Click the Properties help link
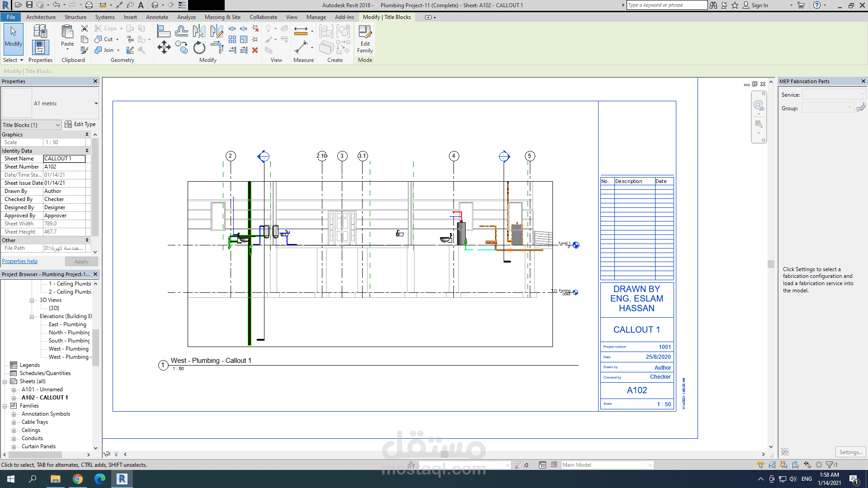The height and width of the screenshot is (488, 868). [x=20, y=261]
